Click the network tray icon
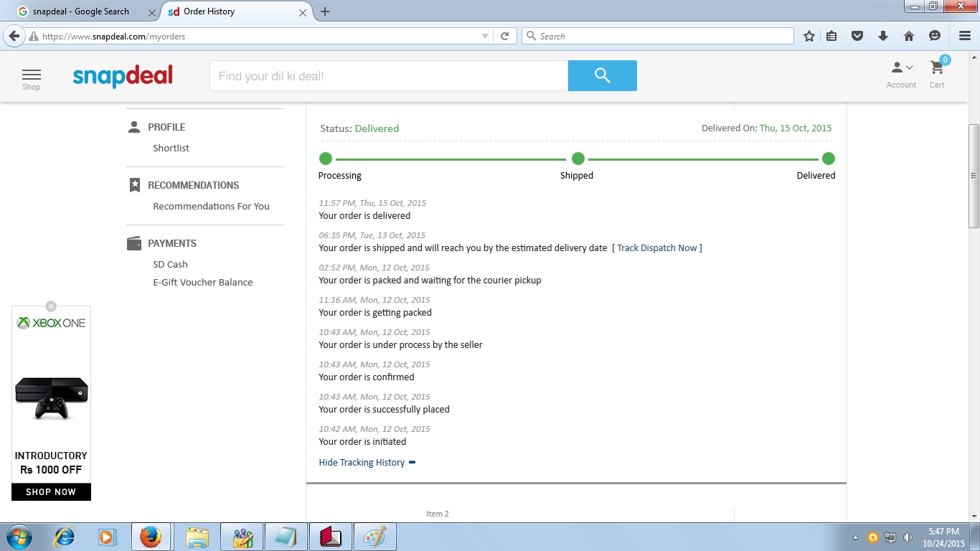The image size is (980, 551). (890, 537)
